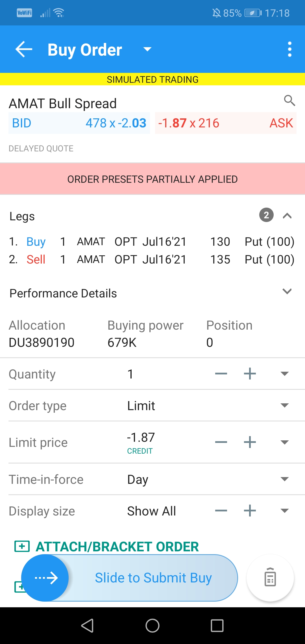Open the three-dot overflow menu
Screen dimensions: 305x644
pyautogui.click(x=289, y=49)
